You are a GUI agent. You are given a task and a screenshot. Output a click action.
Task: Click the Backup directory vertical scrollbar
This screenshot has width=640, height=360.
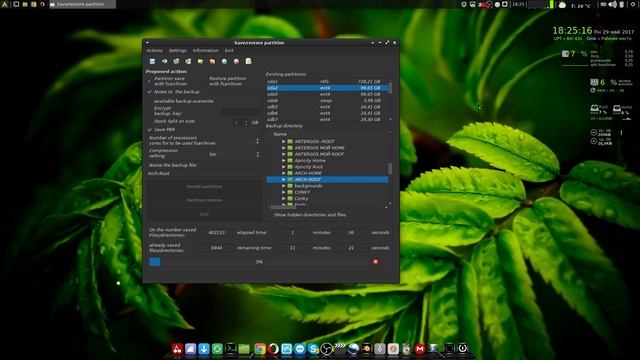(x=390, y=168)
